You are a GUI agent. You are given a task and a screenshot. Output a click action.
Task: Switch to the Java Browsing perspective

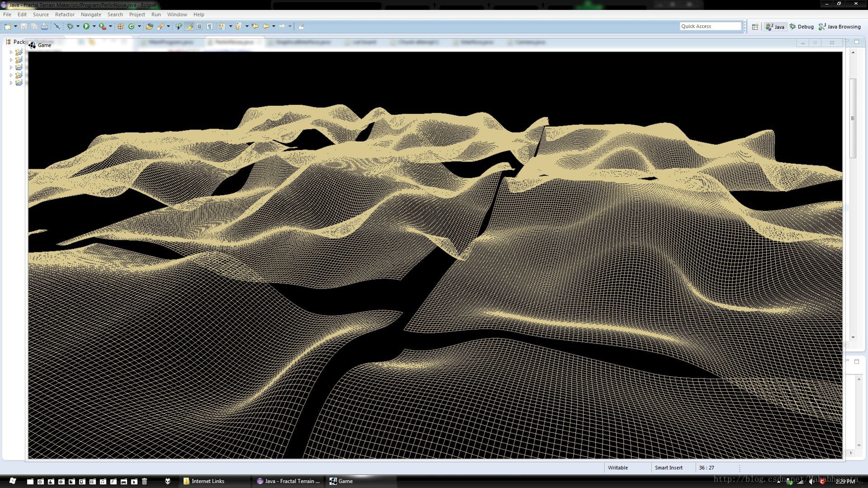click(x=840, y=27)
